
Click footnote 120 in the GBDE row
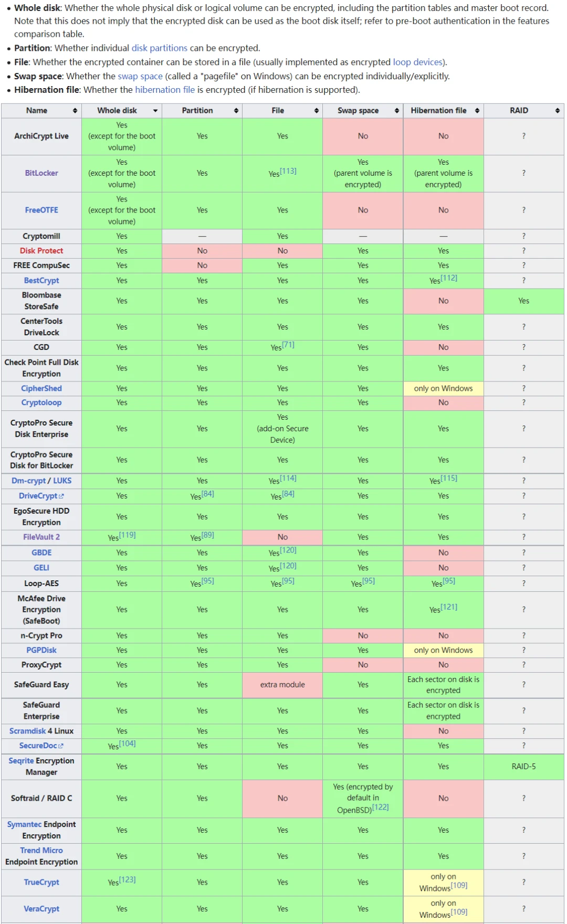288,550
